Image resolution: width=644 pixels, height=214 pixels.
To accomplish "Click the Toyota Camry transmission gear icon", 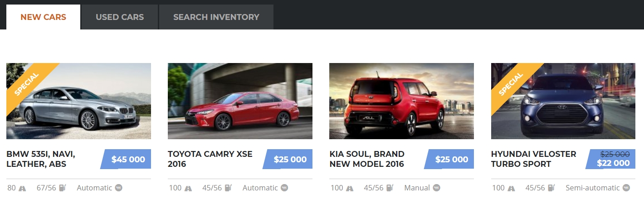I will [x=284, y=188].
